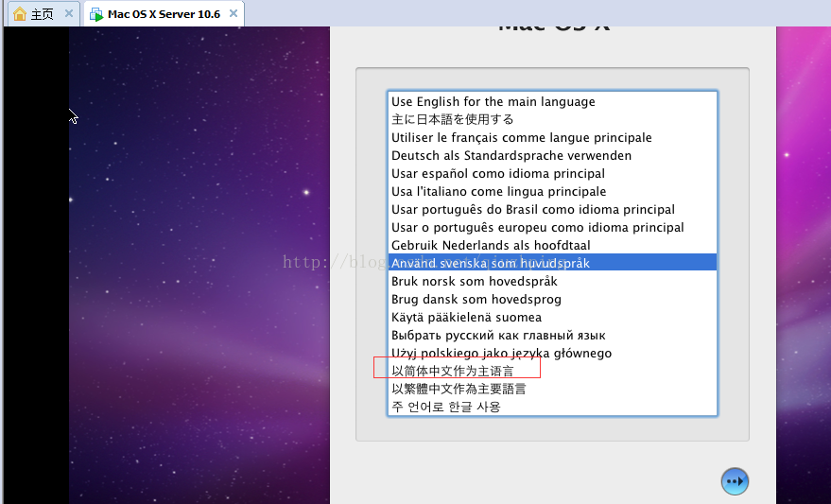The height and width of the screenshot is (504, 831).
Task: Close the Mac OS X Server 10.6 tab
Action: point(234,14)
